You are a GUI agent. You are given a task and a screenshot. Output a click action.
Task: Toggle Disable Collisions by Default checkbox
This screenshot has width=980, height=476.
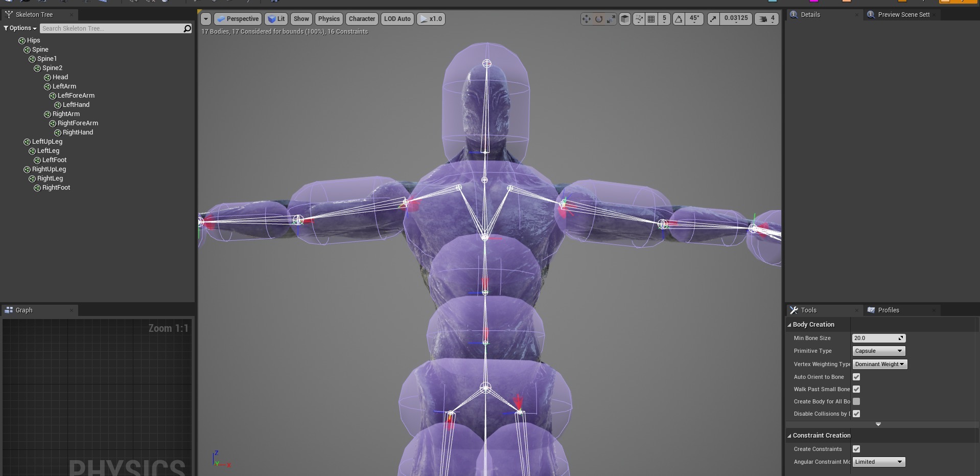point(856,414)
